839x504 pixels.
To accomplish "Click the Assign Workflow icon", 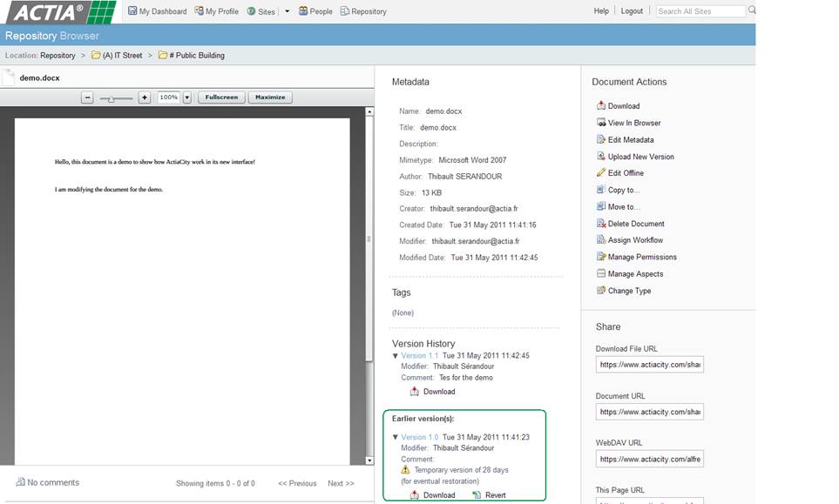I will pos(600,240).
